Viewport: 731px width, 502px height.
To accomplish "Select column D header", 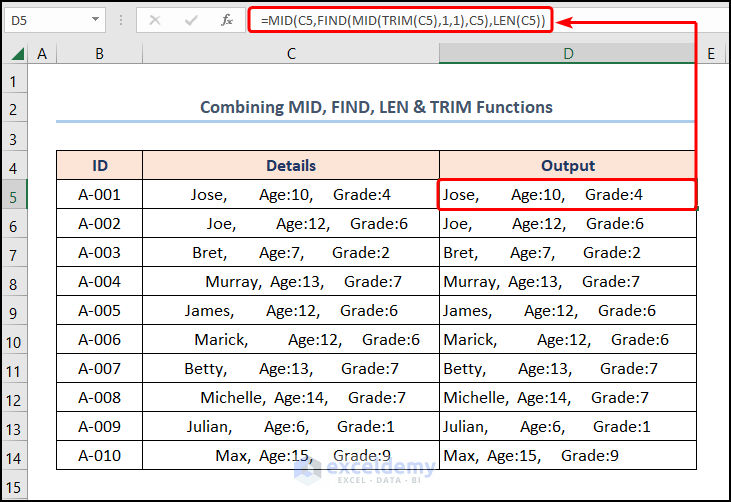I will (x=567, y=54).
